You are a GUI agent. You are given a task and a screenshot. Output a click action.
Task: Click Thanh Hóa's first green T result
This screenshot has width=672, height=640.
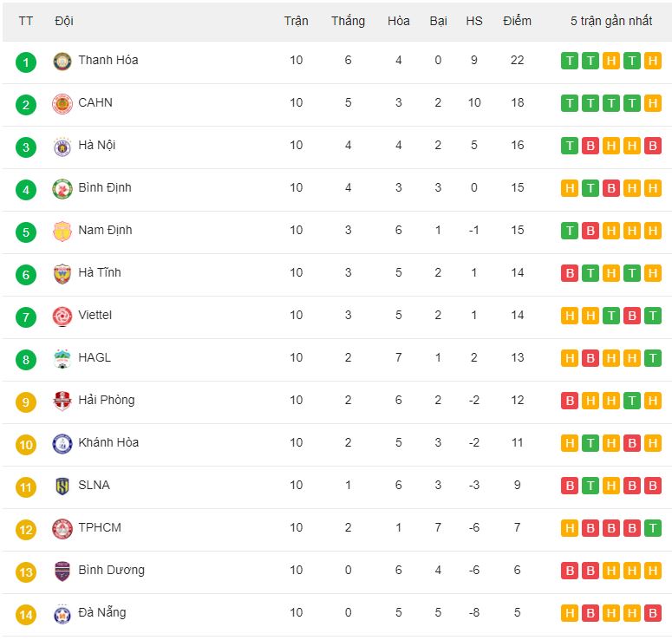[x=570, y=61]
